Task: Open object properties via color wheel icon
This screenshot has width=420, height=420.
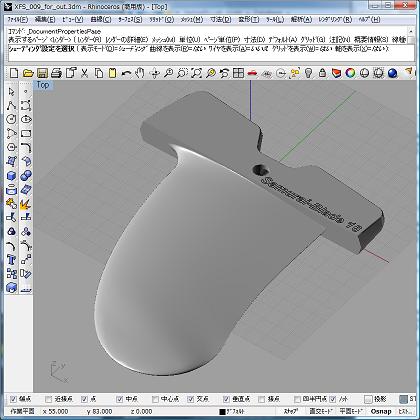Action: 350,73
